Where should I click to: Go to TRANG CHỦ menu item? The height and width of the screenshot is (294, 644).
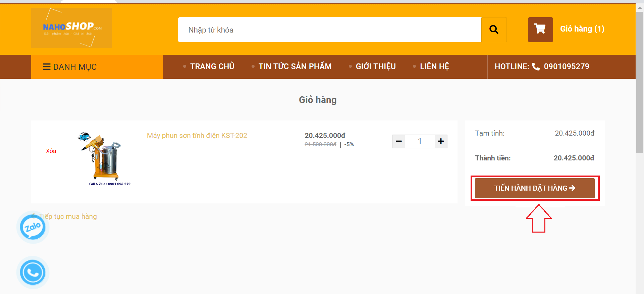point(212,66)
